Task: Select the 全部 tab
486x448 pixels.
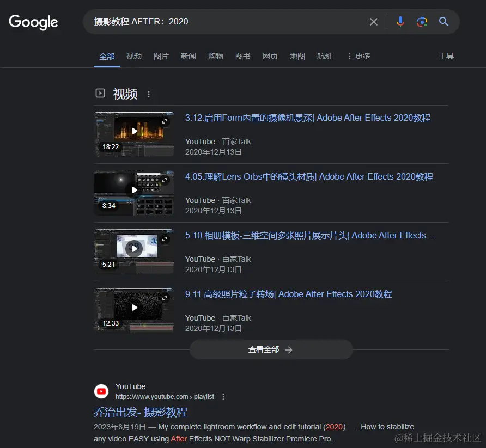Action: click(x=107, y=57)
